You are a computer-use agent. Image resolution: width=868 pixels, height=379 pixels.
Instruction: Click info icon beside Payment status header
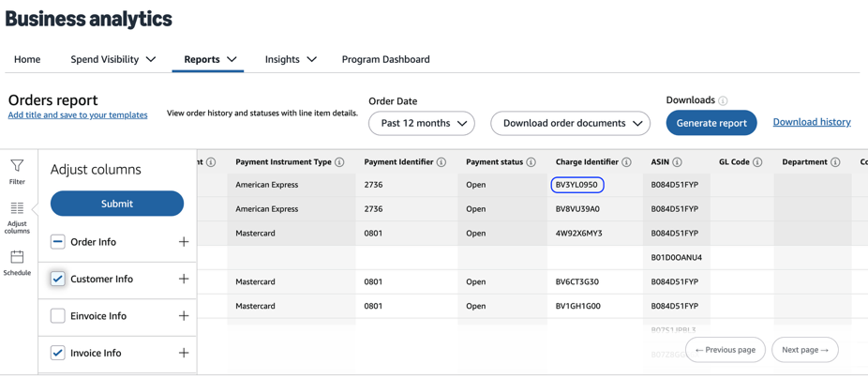pos(531,162)
